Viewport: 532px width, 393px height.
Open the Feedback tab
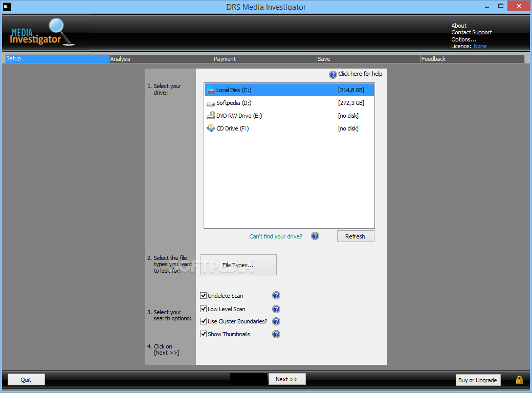[x=472, y=59]
